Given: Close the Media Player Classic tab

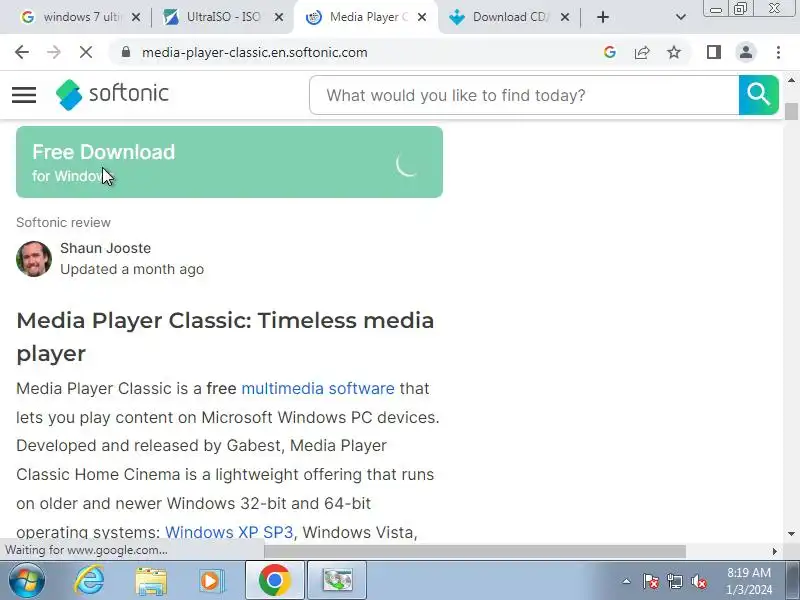Looking at the screenshot, I should tap(421, 17).
